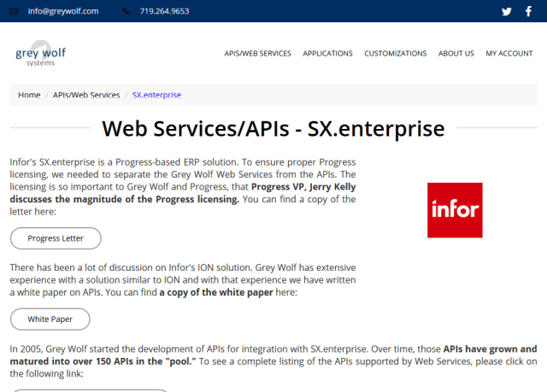This screenshot has height=392, width=547.
Task: Click bold text 'a copy of the white paper'
Action: pyautogui.click(x=216, y=292)
